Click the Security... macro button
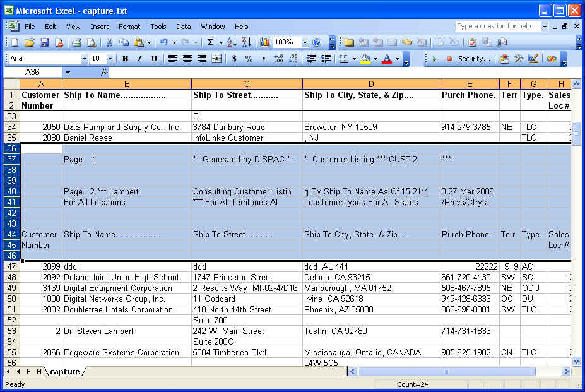The height and width of the screenshot is (392, 585). coord(474,59)
